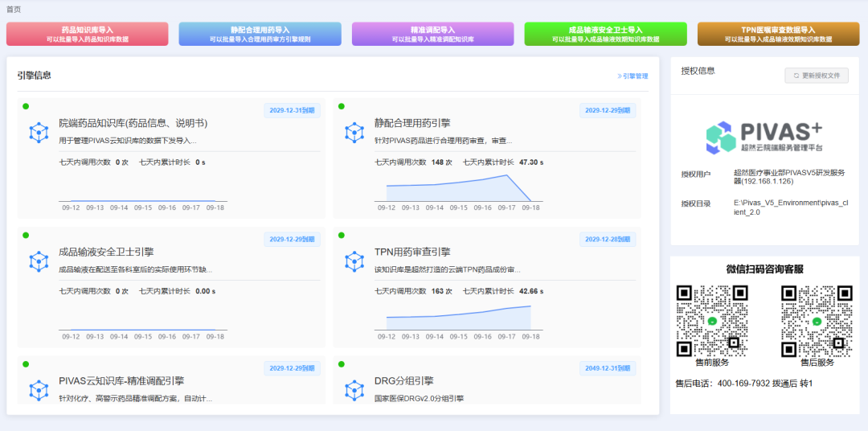
Task: Click the TPN用药审查引擎 engine icon
Action: [x=354, y=261]
